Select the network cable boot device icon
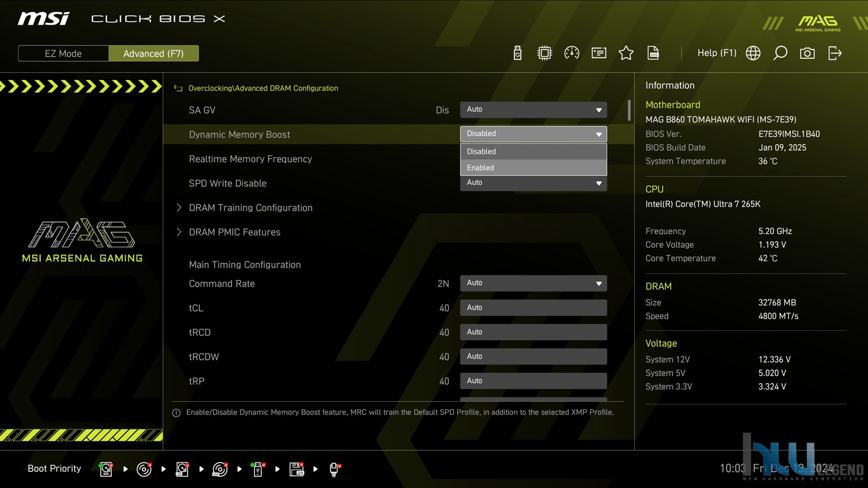 [335, 469]
